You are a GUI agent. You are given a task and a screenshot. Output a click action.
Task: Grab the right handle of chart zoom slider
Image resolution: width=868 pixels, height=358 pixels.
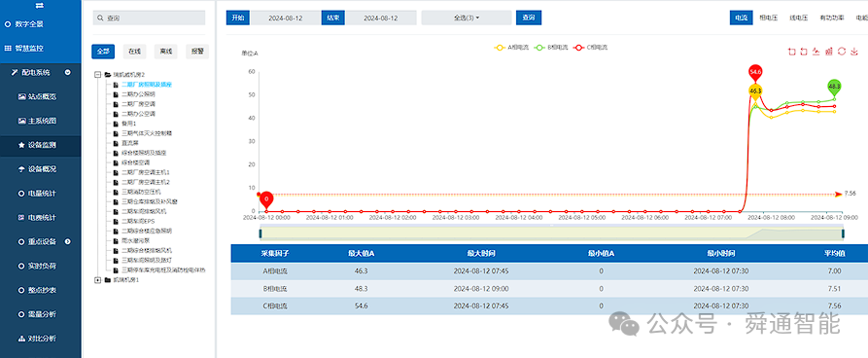pyautogui.click(x=843, y=233)
